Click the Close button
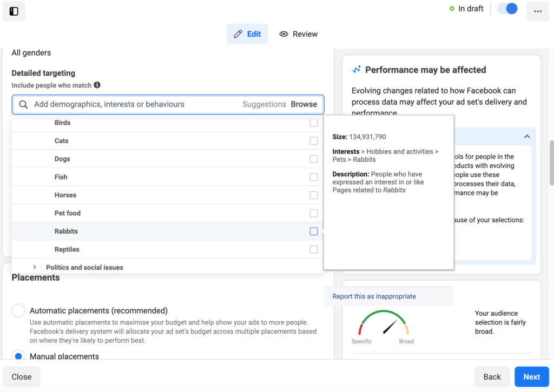 tap(22, 377)
